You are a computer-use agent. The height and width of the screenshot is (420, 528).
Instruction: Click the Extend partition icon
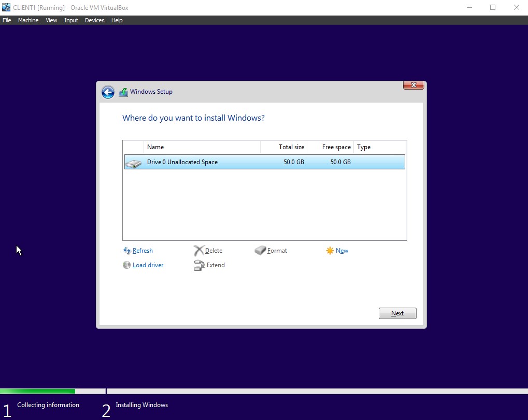tap(199, 265)
